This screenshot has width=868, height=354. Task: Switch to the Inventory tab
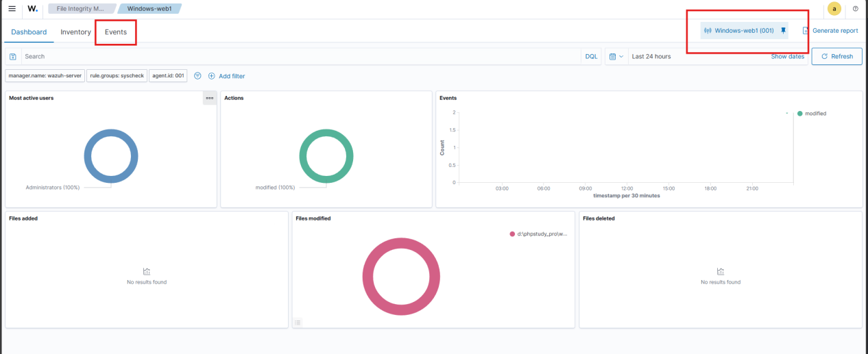(75, 32)
